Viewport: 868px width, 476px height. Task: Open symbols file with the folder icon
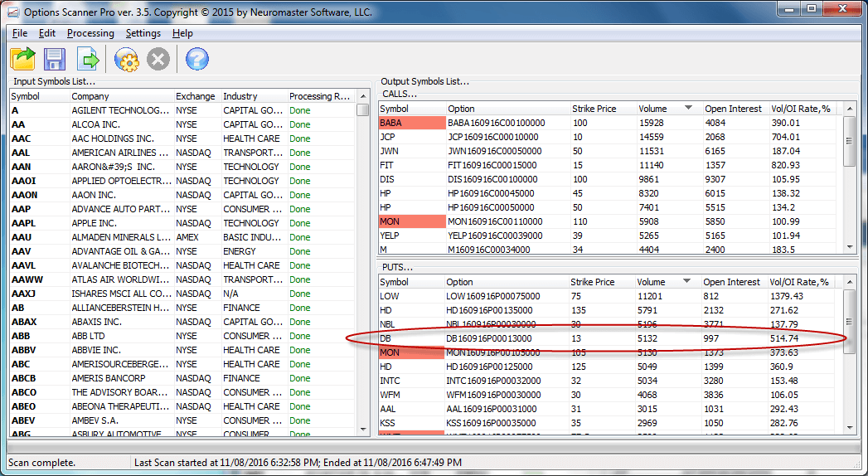[22, 59]
